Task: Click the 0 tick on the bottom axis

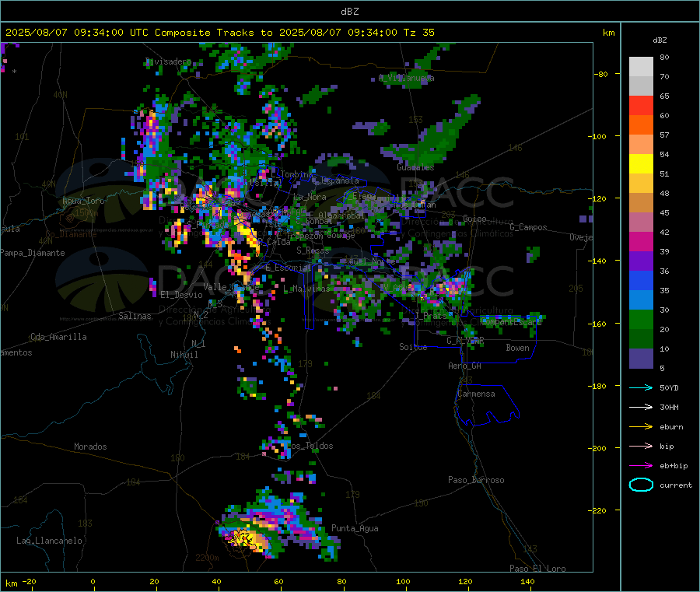Action: tap(93, 582)
